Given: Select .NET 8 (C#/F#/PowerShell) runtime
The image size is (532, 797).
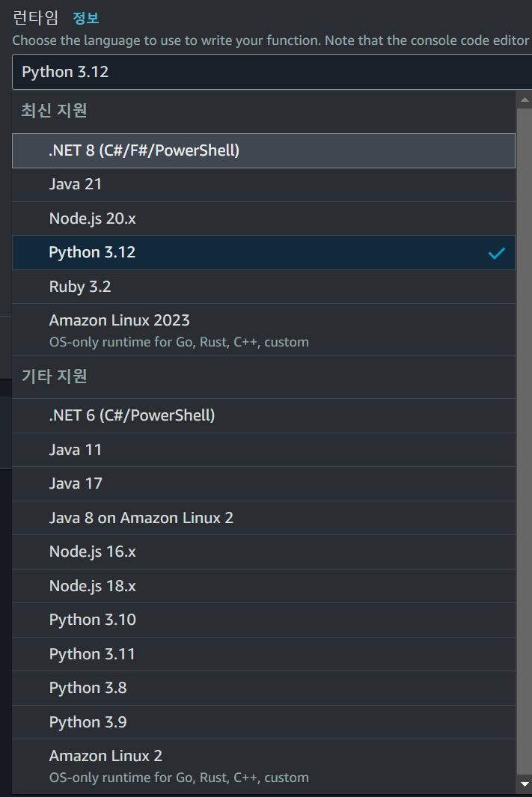Looking at the screenshot, I should (x=263, y=150).
